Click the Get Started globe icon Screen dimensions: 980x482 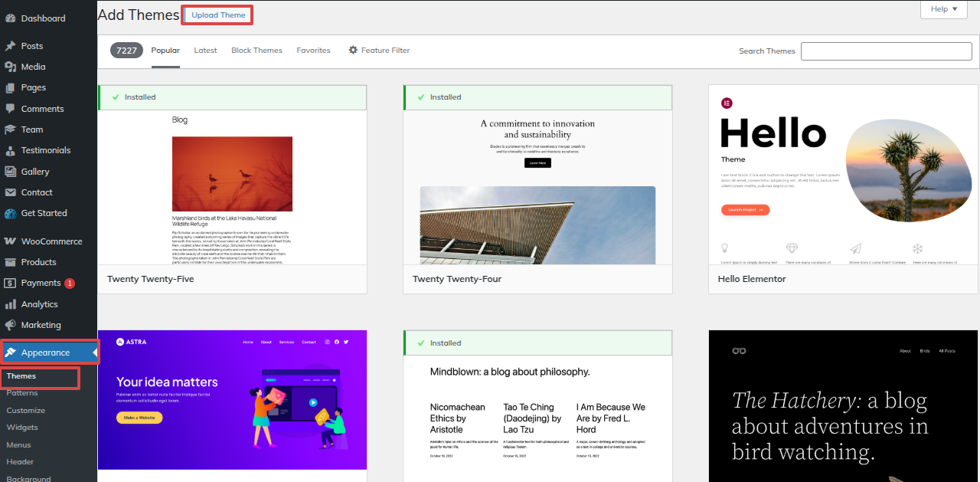(x=10, y=213)
